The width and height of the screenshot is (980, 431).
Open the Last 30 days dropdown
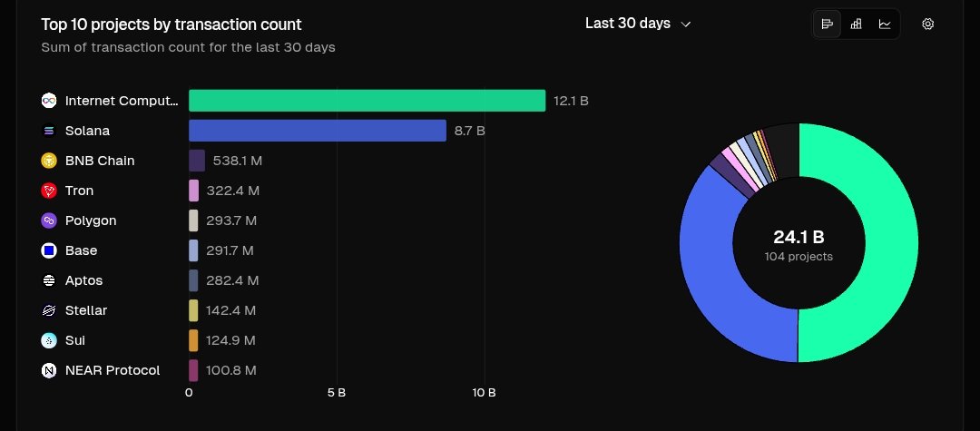tap(638, 24)
